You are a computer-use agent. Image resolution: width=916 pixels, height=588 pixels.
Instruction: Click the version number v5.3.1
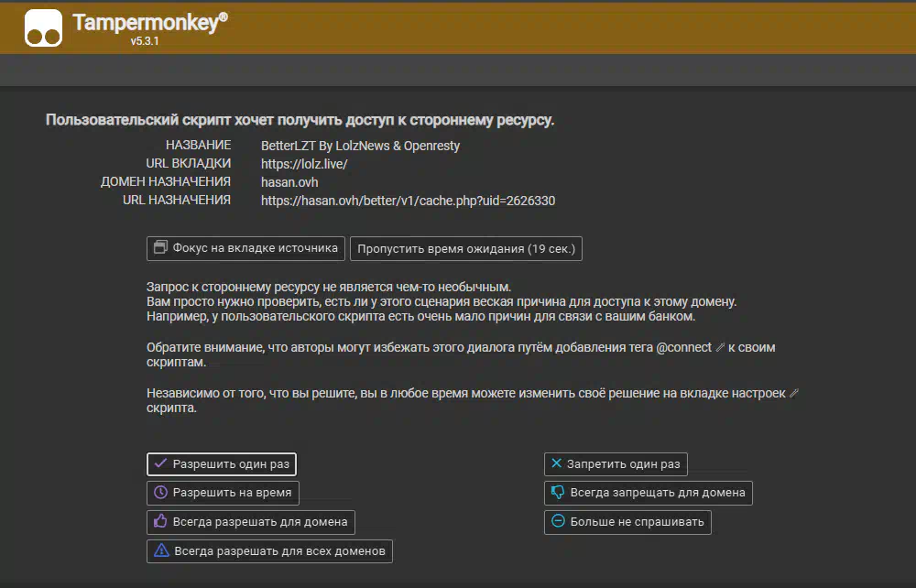pos(145,42)
